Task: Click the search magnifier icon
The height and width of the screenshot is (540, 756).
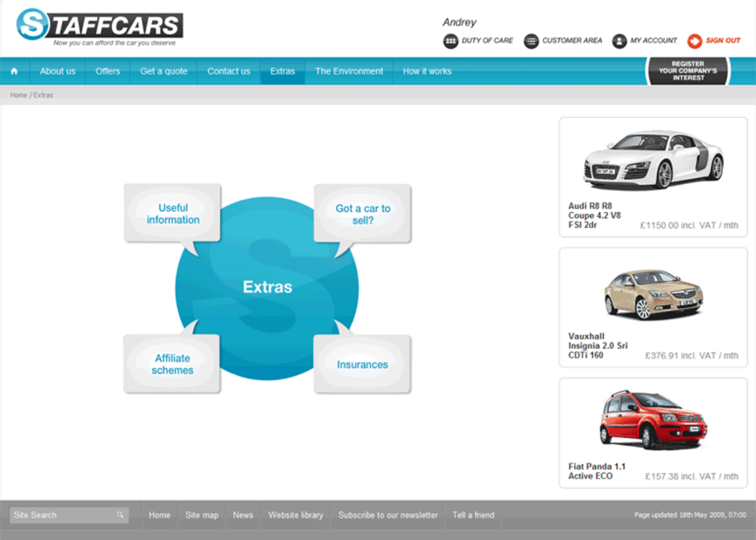Action: coord(120,515)
